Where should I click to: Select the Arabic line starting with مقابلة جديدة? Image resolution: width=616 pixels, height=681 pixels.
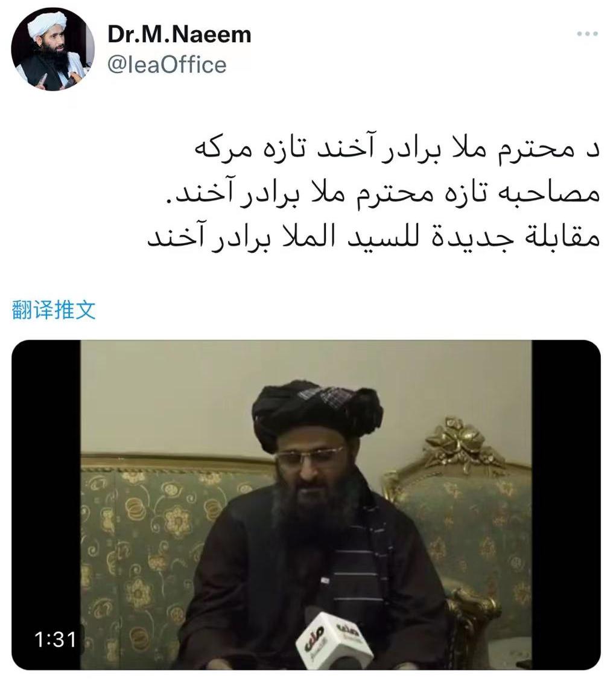(374, 238)
